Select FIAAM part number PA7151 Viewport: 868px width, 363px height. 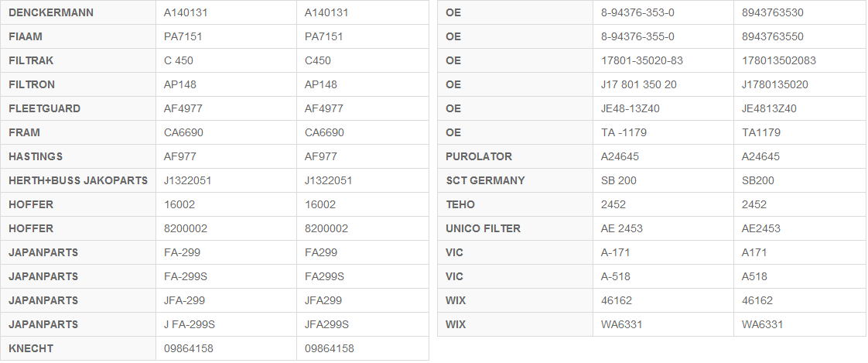pos(183,36)
